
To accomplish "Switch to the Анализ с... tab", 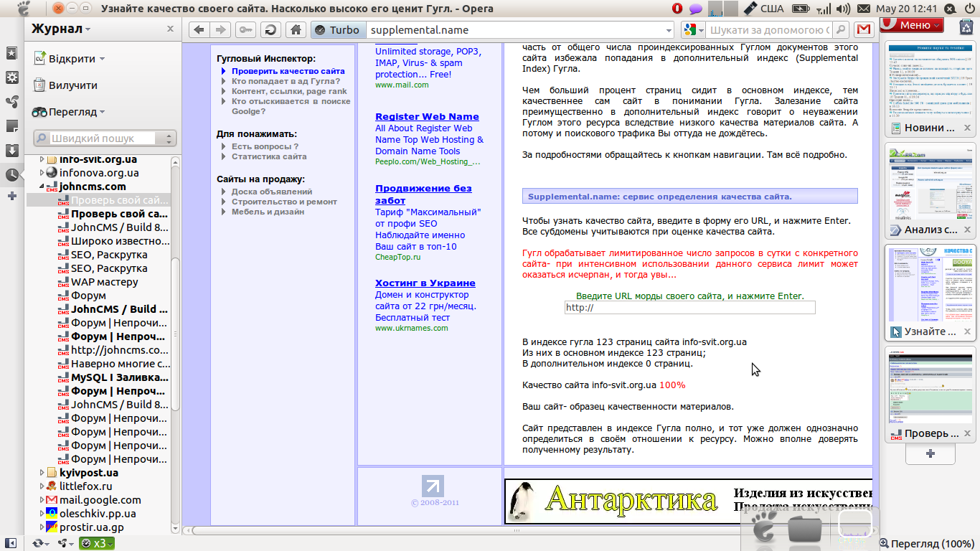I will (x=930, y=230).
